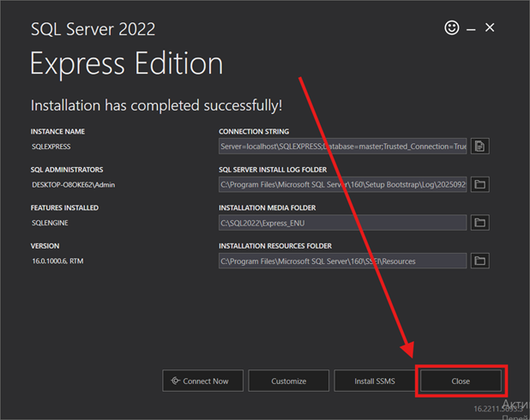Viewport: 530px width, 420px height.
Task: Click the INSTANCE NAME label
Action: click(x=57, y=131)
